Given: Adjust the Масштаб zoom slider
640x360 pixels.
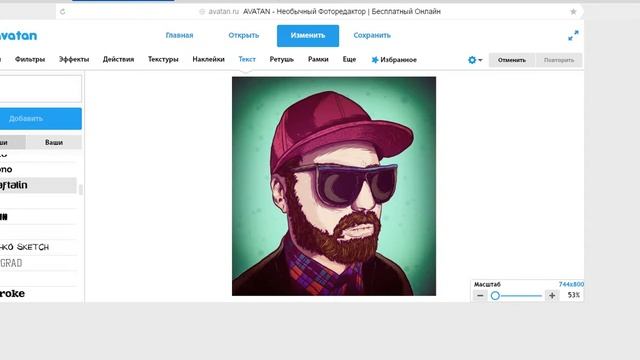Looking at the screenshot, I should (x=516, y=296).
